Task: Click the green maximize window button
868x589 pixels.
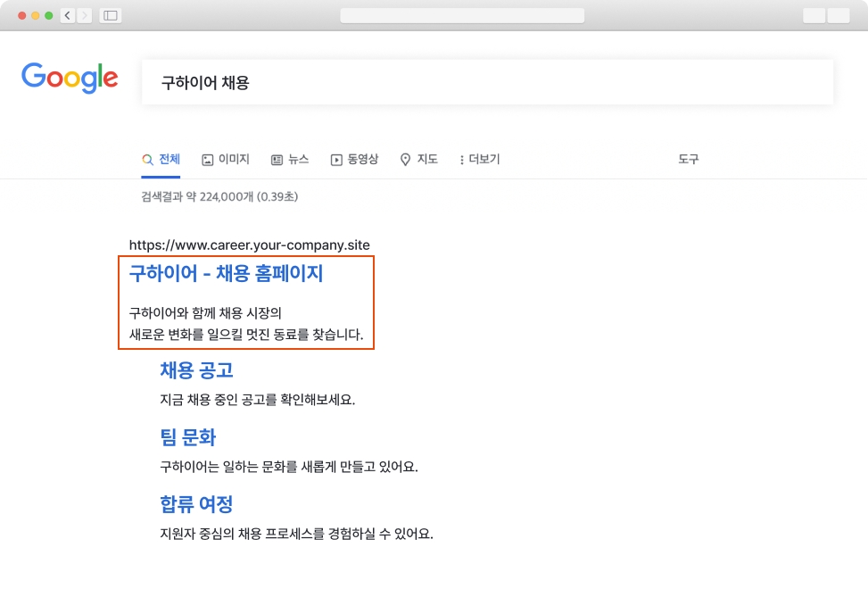Action: [49, 15]
